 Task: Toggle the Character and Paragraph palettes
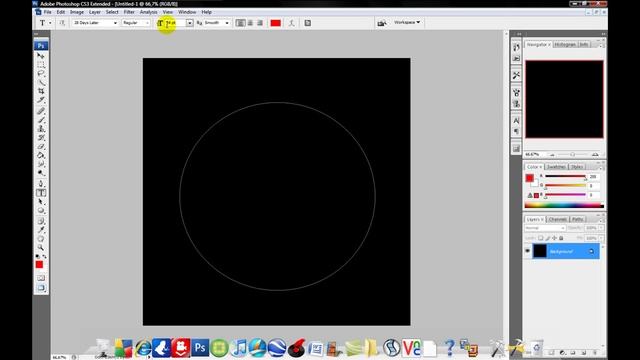(308, 23)
